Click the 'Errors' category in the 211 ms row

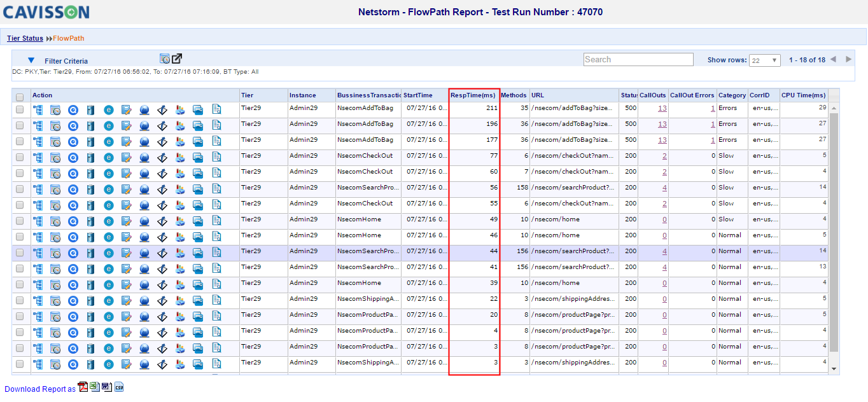click(x=728, y=108)
